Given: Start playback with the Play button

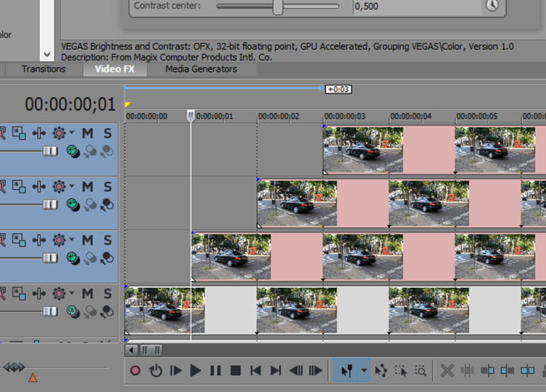Looking at the screenshot, I should coord(195,371).
